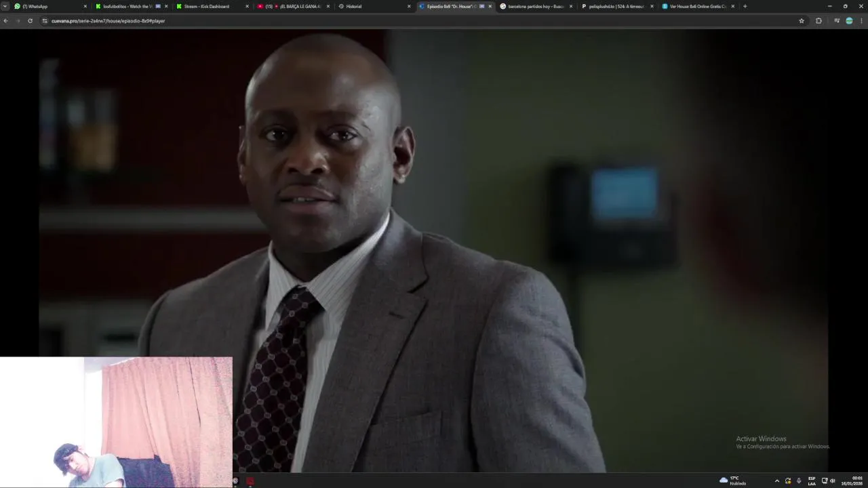The height and width of the screenshot is (488, 868).
Task: Open the browser extensions menu
Action: pos(818,21)
